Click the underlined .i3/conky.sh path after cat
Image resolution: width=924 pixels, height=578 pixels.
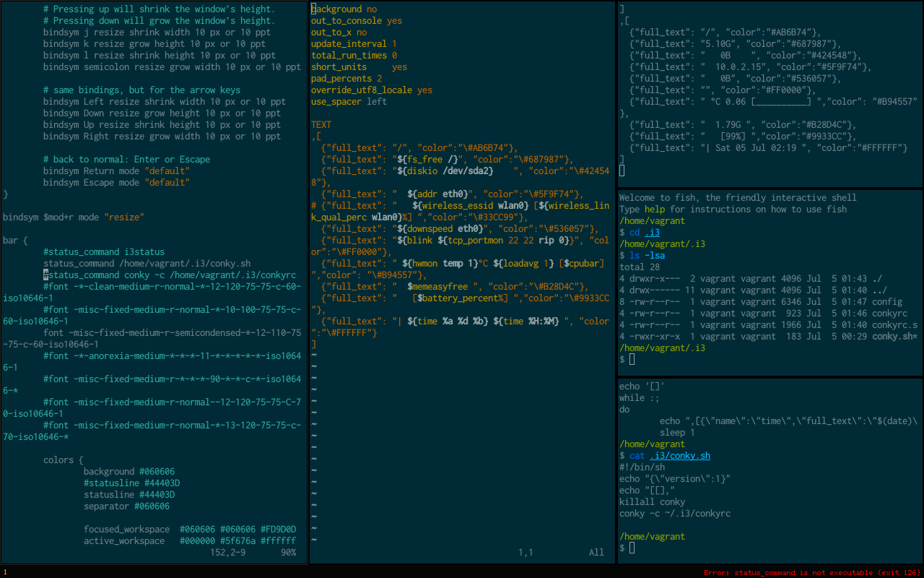pos(680,456)
